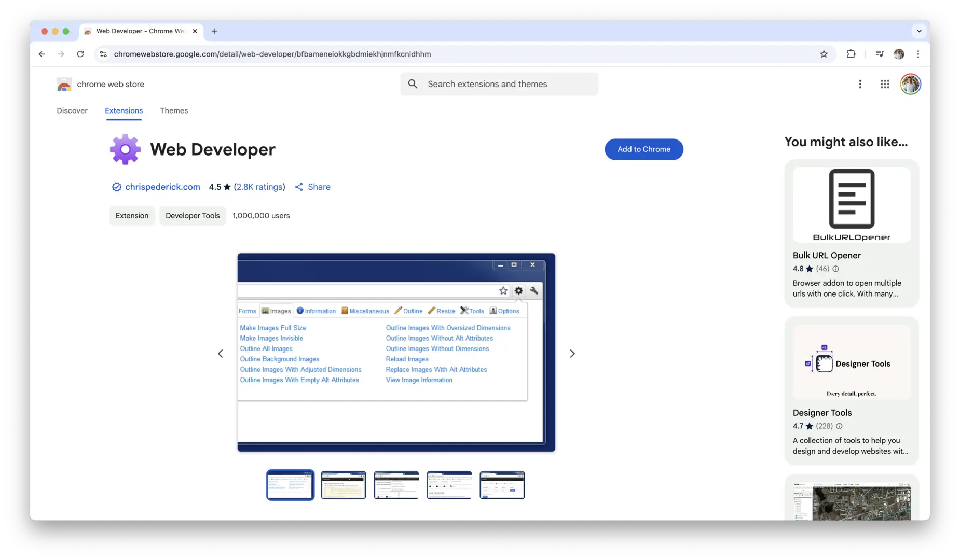Screen dimensions: 960x560
Task: Open the Google apps grid icon
Action: click(884, 83)
